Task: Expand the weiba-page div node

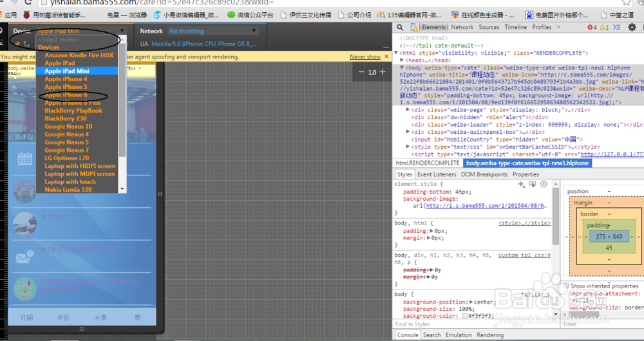Action: point(408,109)
